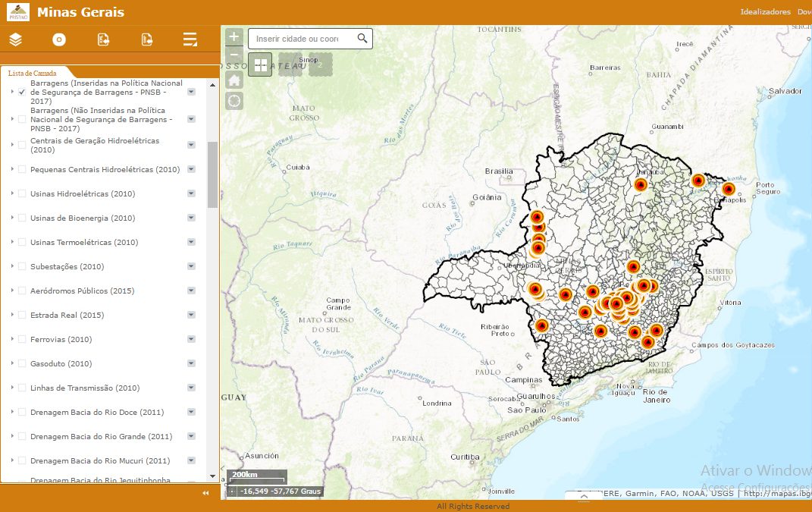Enable Centrais de Geração Hidroelétricas layer
The width and height of the screenshot is (812, 512).
point(22,145)
